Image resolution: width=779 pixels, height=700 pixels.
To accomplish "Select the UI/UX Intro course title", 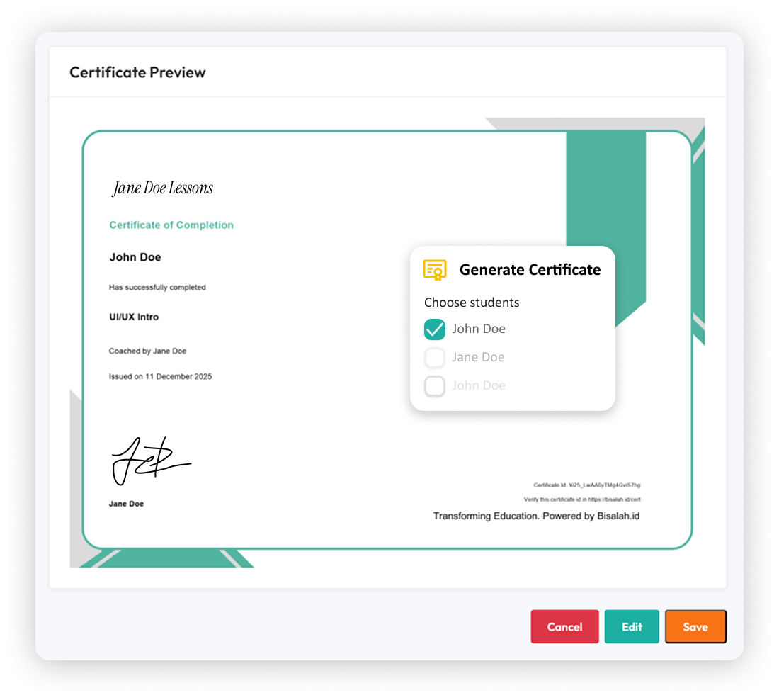I will click(x=134, y=317).
